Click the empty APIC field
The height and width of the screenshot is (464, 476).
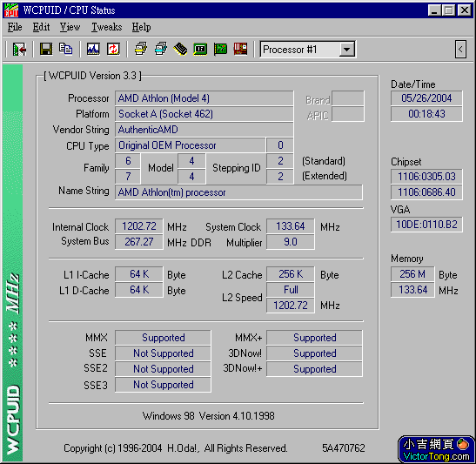tap(348, 114)
